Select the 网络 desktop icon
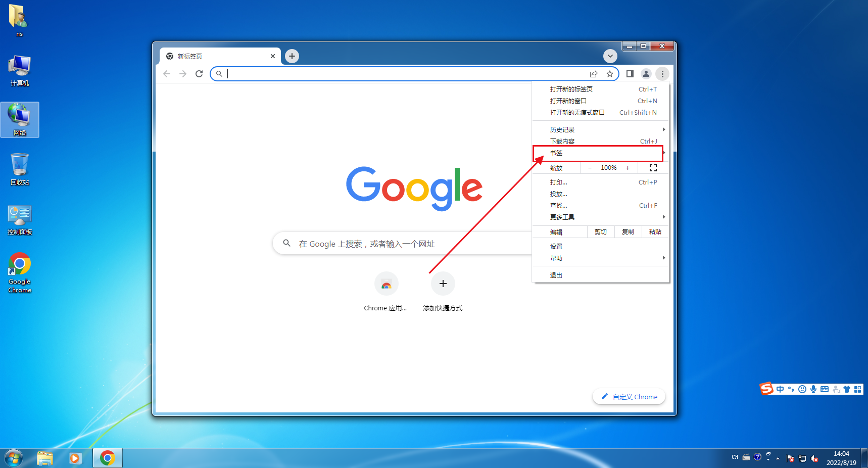The height and width of the screenshot is (468, 868). tap(20, 120)
